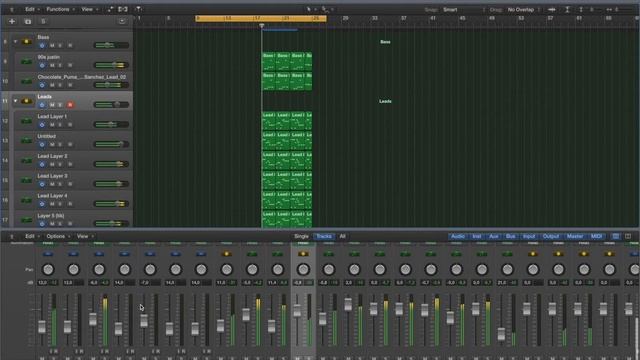Click the Leads track volume slider

tap(111, 104)
